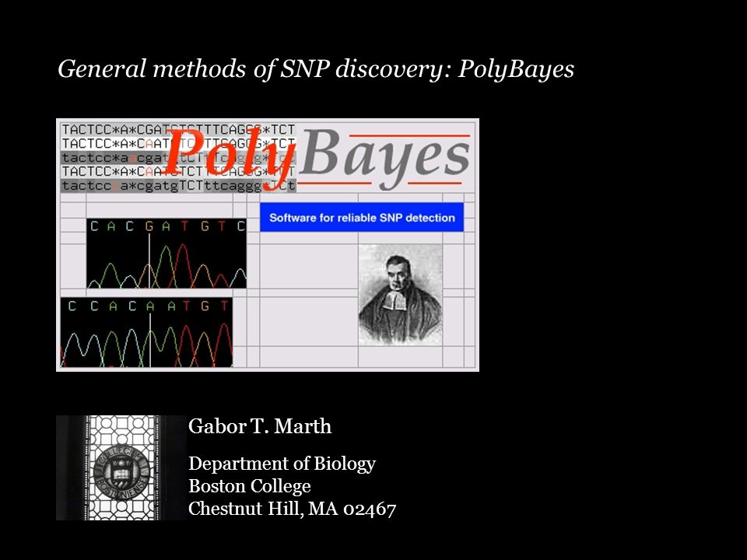Image resolution: width=747 pixels, height=560 pixels.
Task: Click the name 'Gabor T. Marth'
Action: coord(260,426)
